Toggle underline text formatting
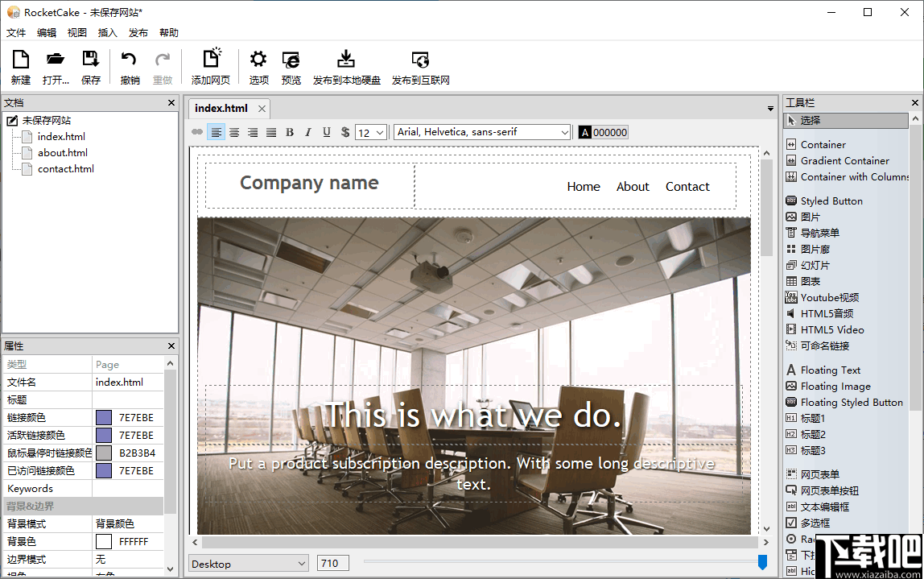Image resolution: width=924 pixels, height=579 pixels. point(326,133)
